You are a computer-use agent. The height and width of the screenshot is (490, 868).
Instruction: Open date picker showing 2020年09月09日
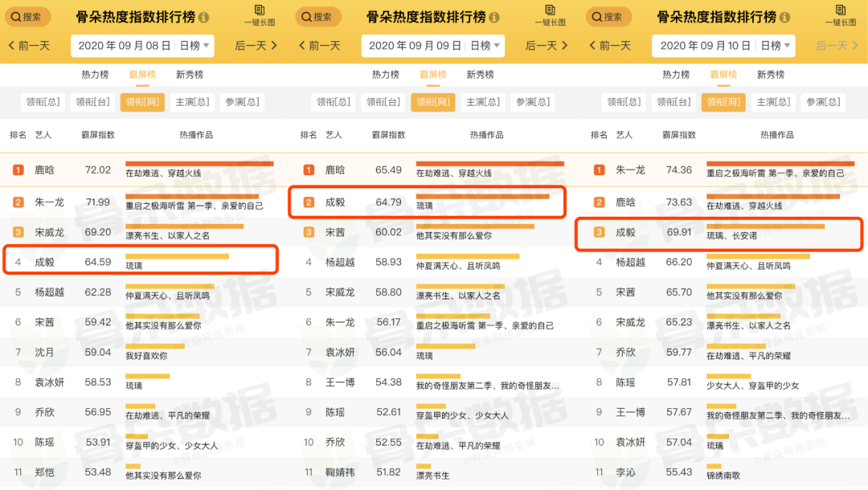coord(415,46)
